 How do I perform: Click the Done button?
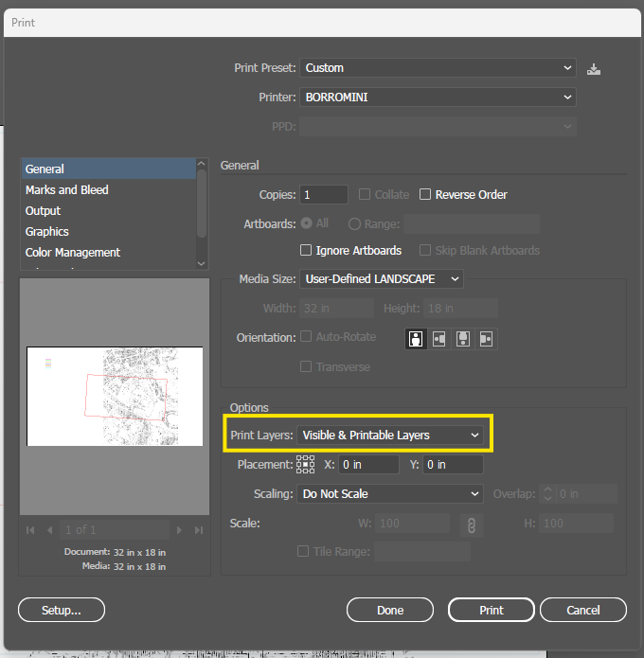coord(390,610)
